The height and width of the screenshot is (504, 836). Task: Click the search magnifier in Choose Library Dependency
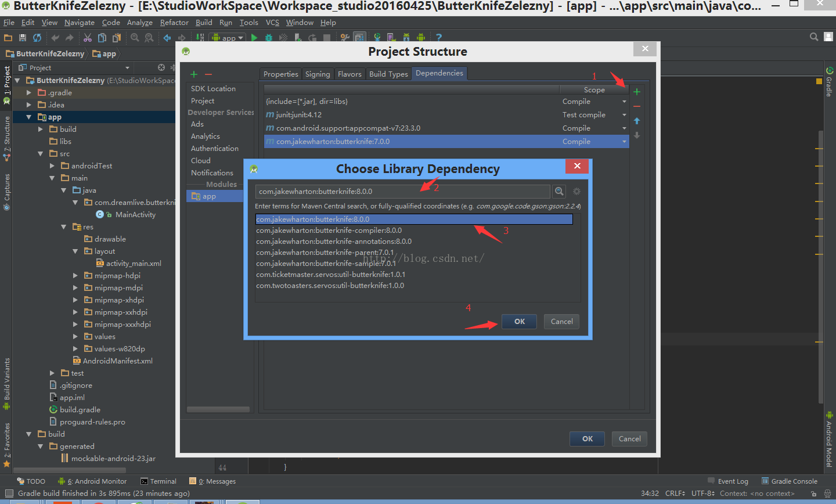[559, 191]
